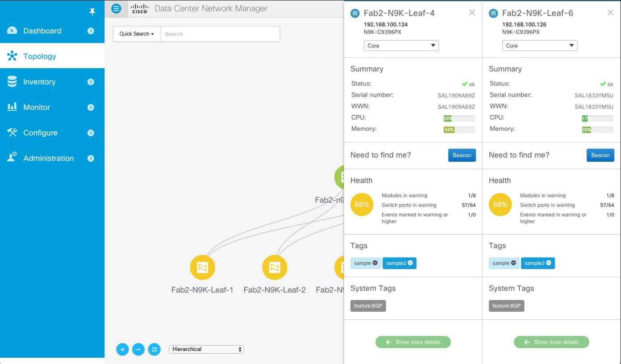The height and width of the screenshot is (364, 621).
Task: Click the 68% health circle for Leaf-6
Action: coord(500,205)
